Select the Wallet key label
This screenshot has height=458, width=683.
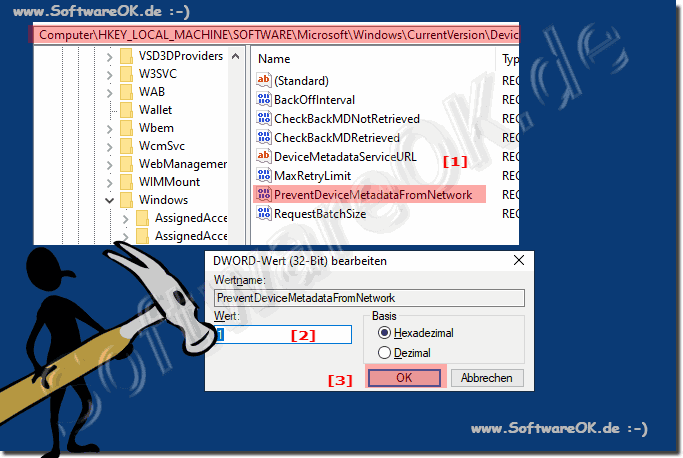[156, 109]
